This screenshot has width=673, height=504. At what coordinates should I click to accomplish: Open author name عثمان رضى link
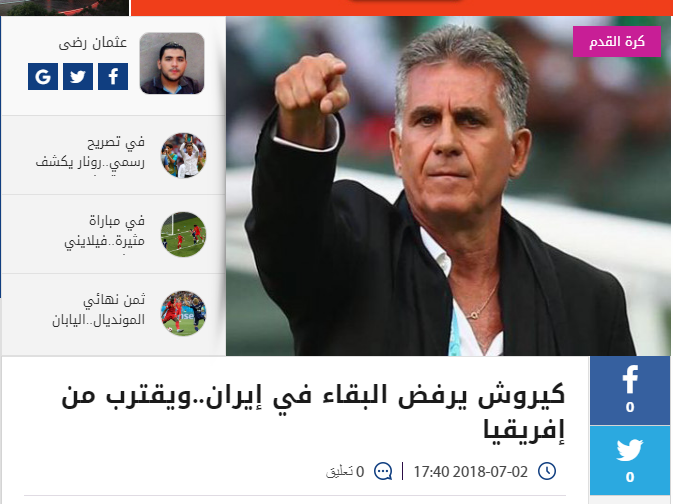(93, 43)
